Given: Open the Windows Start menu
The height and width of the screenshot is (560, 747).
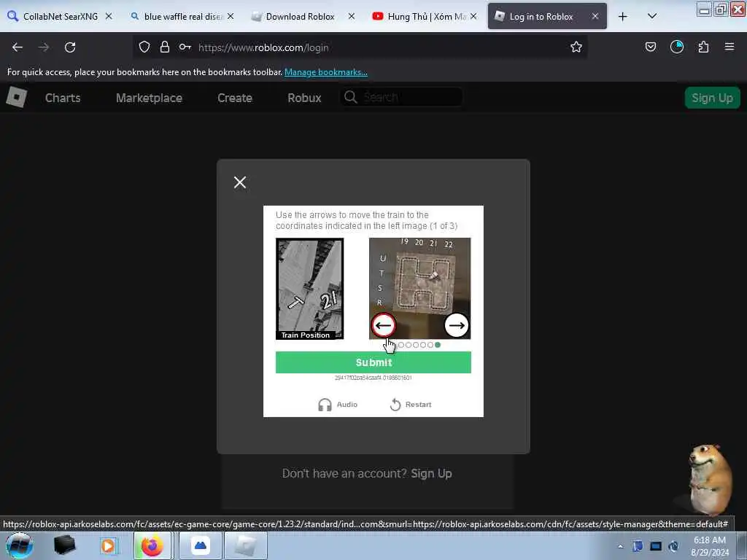Looking at the screenshot, I should (x=20, y=545).
